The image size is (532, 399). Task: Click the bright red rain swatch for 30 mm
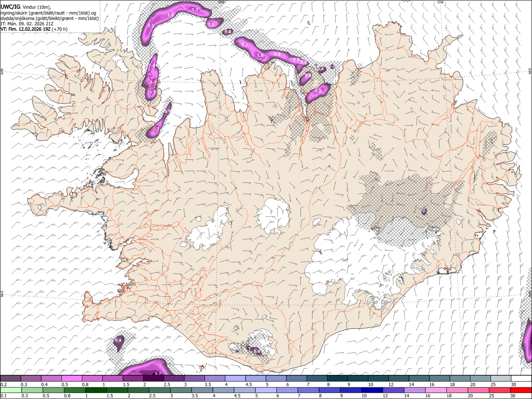[x=520, y=390]
